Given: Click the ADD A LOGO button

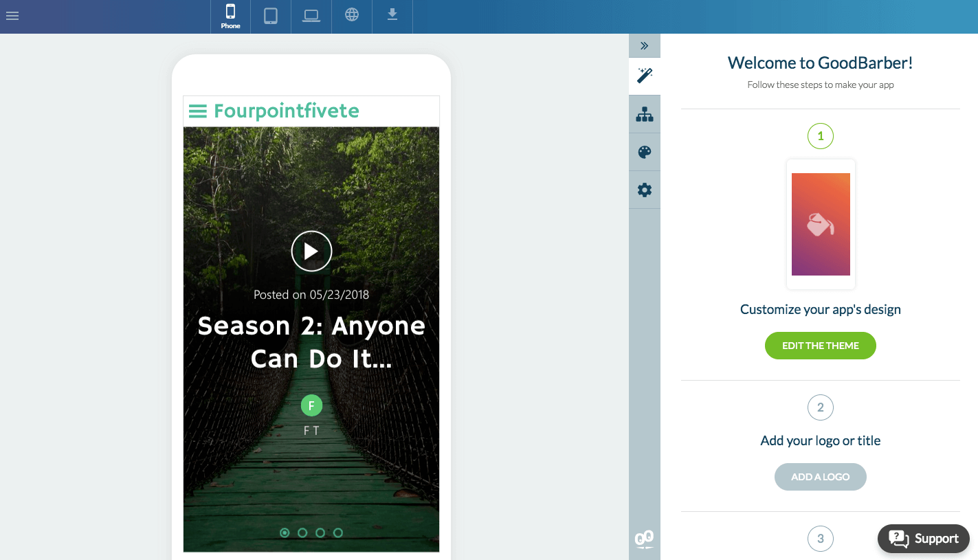Looking at the screenshot, I should point(821,477).
